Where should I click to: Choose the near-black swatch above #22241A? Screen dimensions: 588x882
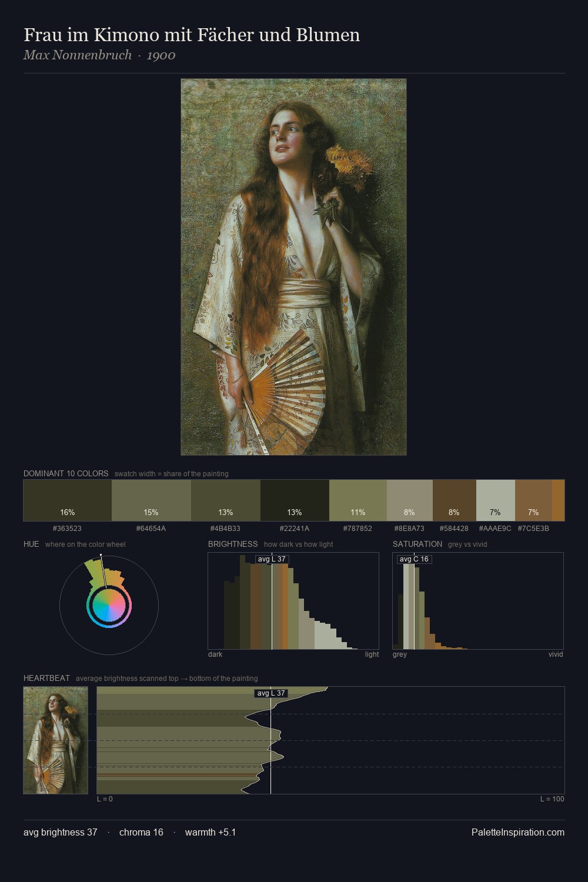tap(295, 500)
